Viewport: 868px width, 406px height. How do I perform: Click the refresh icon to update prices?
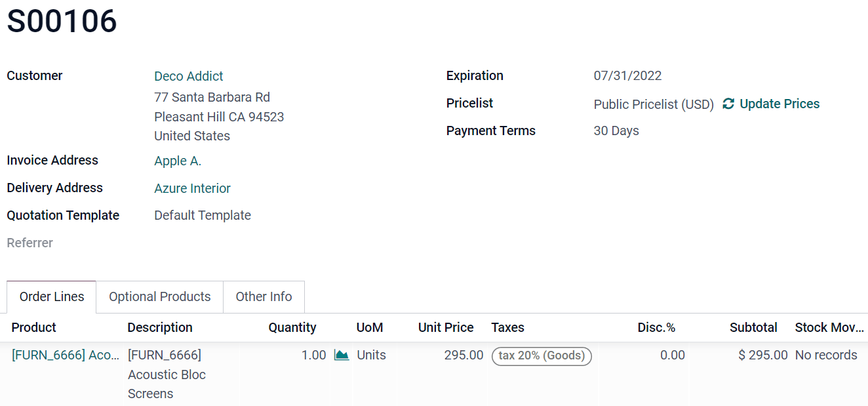click(729, 104)
